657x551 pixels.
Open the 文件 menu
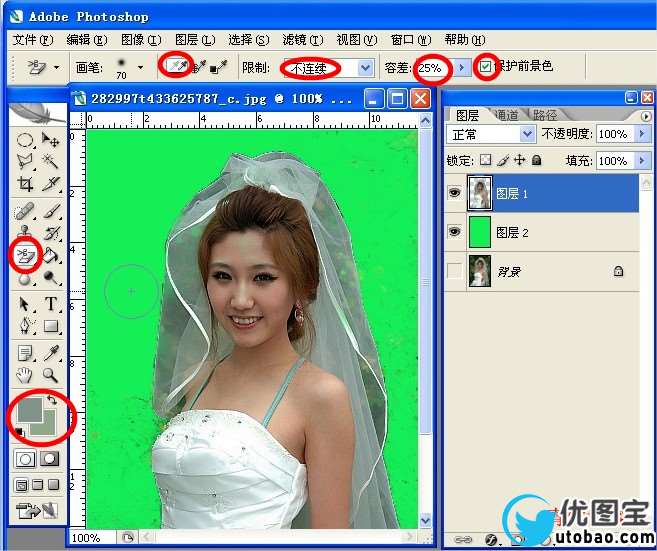(x=33, y=40)
